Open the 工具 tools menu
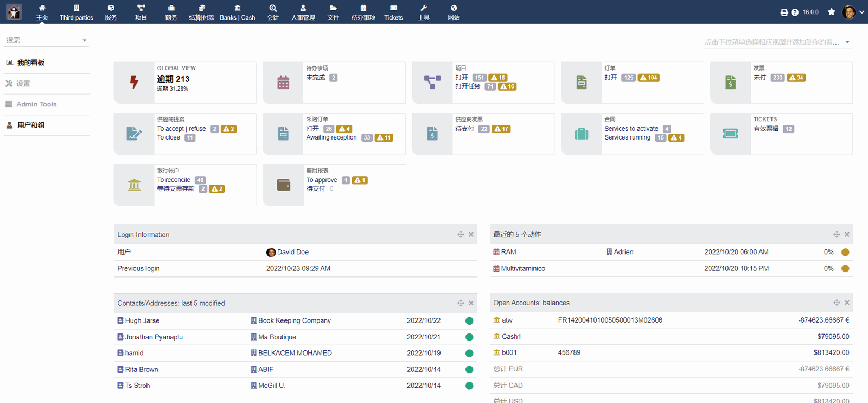This screenshot has height=403, width=868. tap(424, 12)
